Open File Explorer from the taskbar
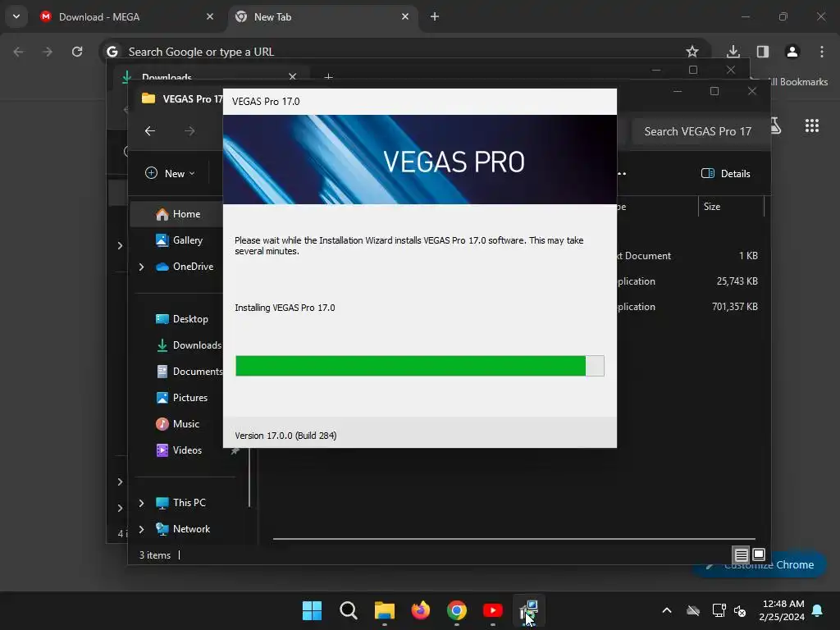The height and width of the screenshot is (630, 840). (x=384, y=610)
